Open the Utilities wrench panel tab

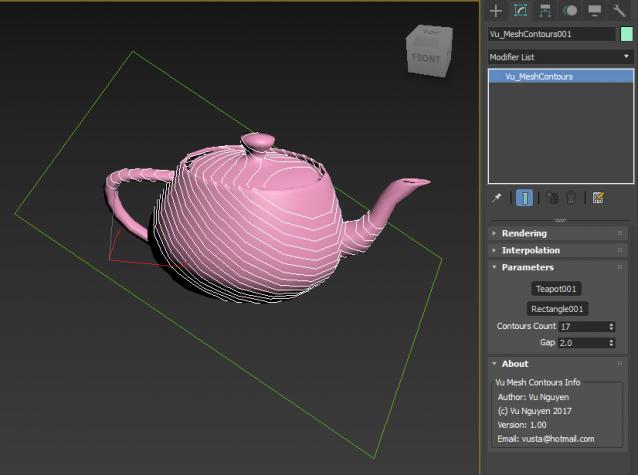(x=621, y=10)
